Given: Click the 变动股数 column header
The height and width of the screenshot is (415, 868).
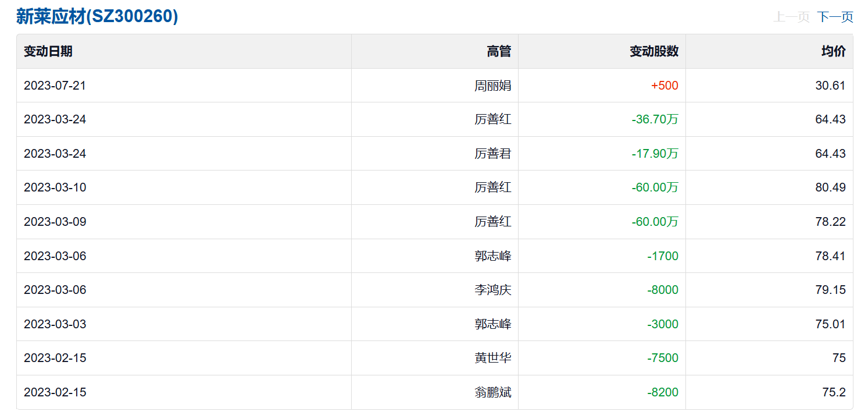Looking at the screenshot, I should (654, 51).
